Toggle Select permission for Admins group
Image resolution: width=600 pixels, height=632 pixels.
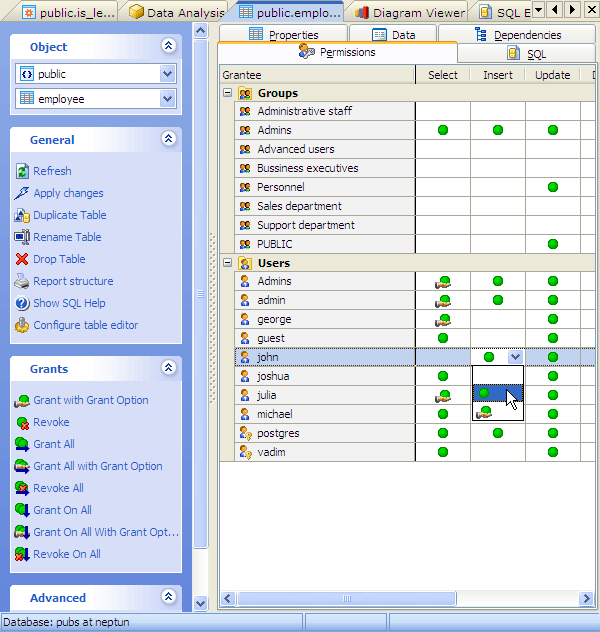[443, 130]
